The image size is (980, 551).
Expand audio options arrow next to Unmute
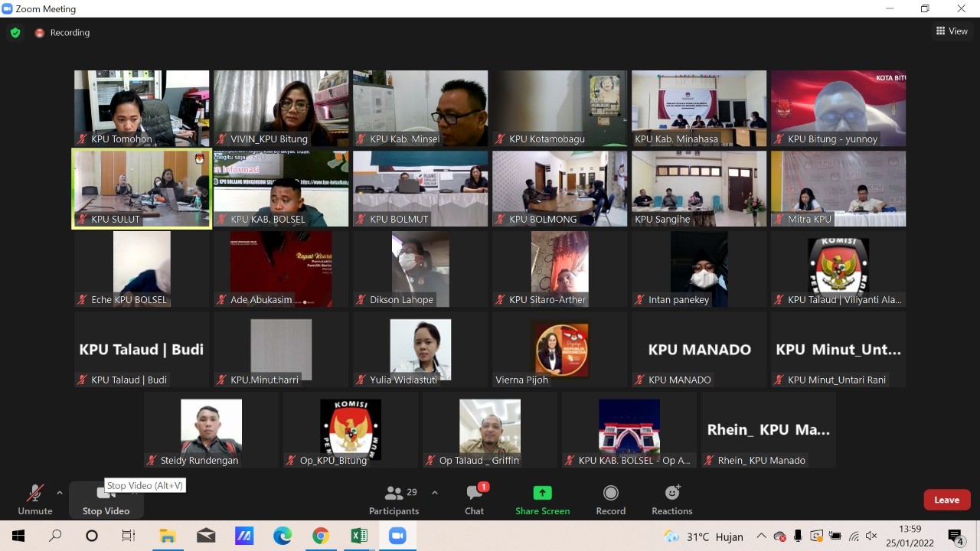click(60, 493)
